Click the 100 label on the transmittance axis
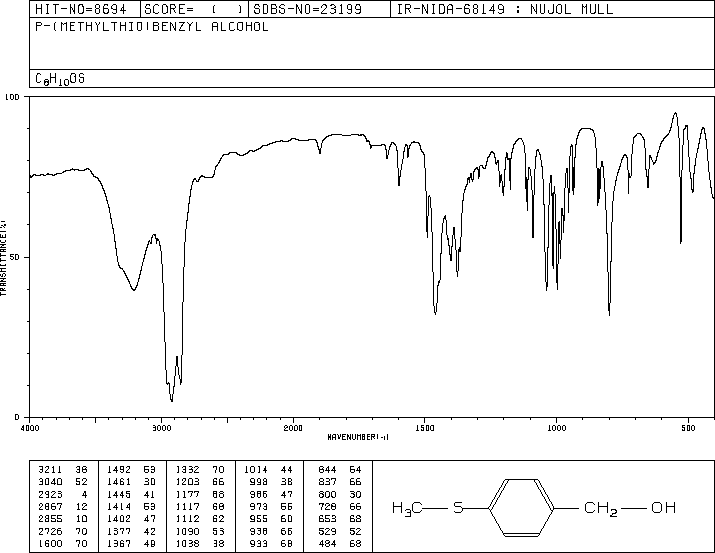 (x=12, y=97)
